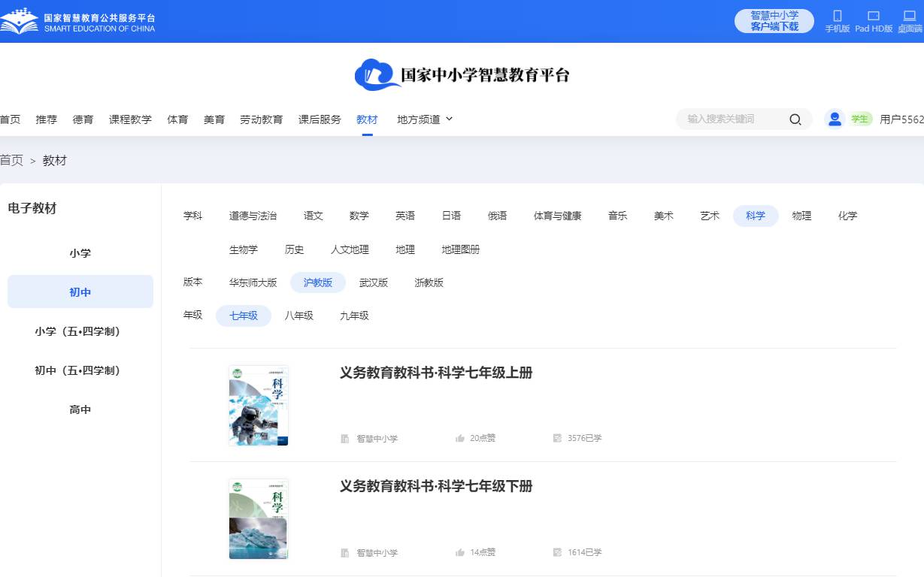
Task: Open the 美育 nav tab
Action: [x=214, y=119]
